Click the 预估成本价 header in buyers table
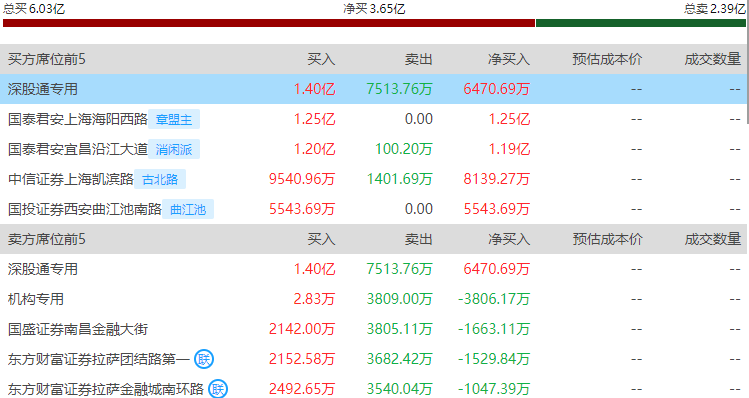This screenshot has height=398, width=749. tap(607, 59)
